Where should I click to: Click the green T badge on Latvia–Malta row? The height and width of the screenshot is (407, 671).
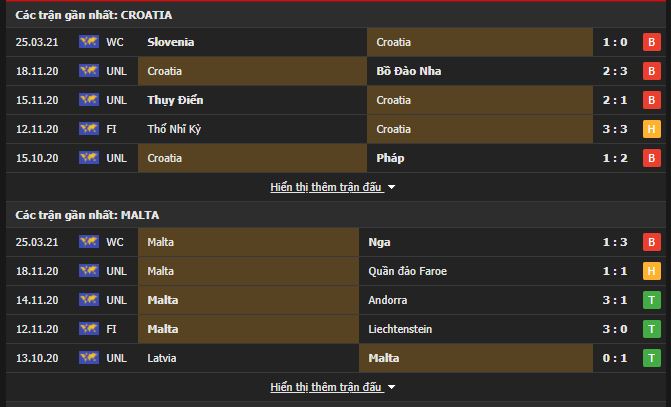click(652, 358)
